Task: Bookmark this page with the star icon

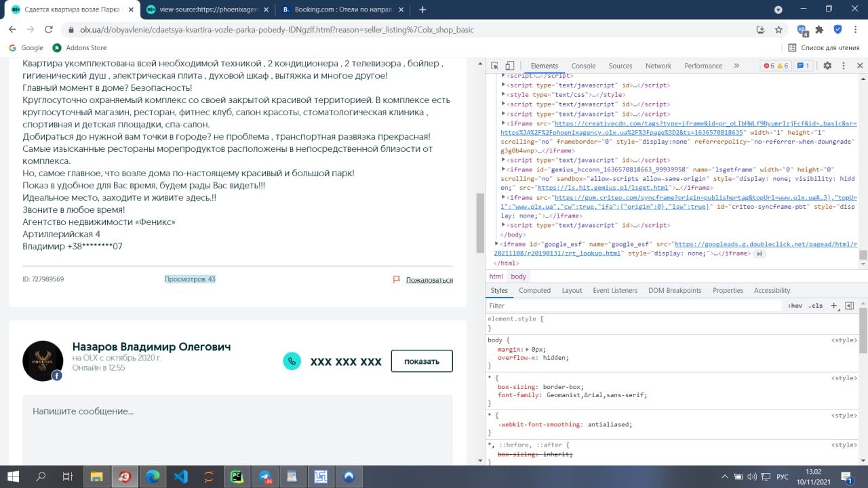Action: tap(779, 30)
